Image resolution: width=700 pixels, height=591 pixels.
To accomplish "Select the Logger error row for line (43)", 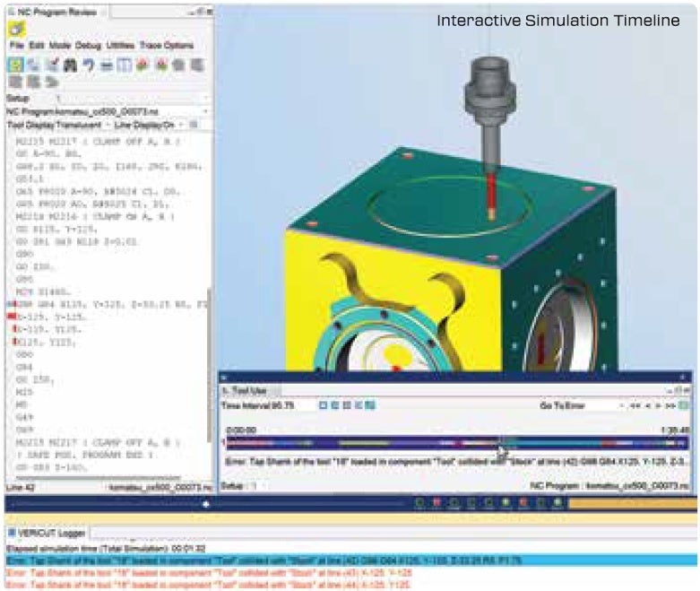I will pos(209,572).
